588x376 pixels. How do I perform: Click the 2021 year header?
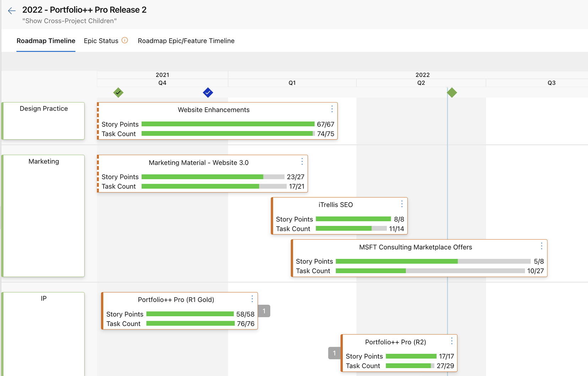pos(162,75)
